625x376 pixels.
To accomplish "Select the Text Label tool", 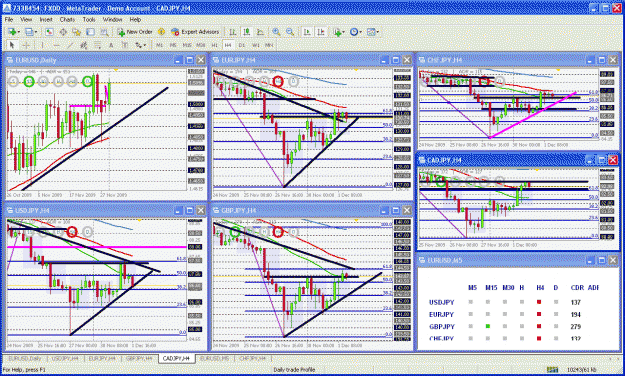I will [125, 45].
